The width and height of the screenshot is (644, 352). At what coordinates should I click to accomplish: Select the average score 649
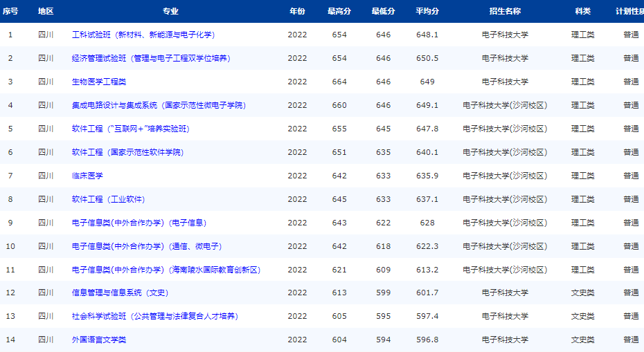pyautogui.click(x=427, y=82)
